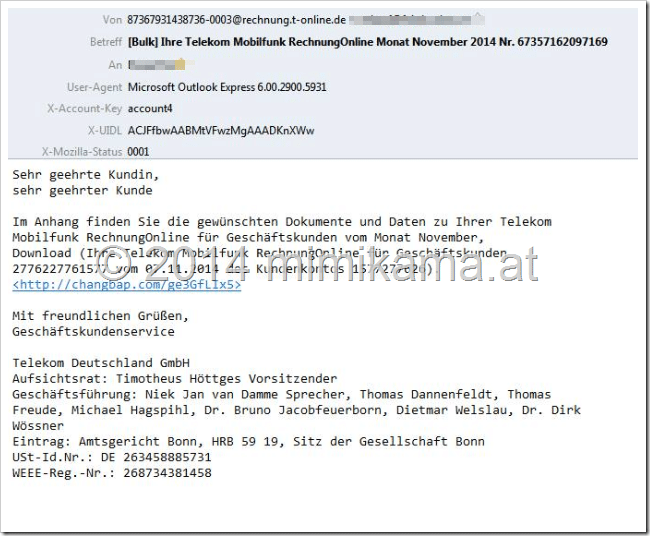Select 'Microsoft Outlook Express 6.00.2900.5931' value

tap(227, 87)
